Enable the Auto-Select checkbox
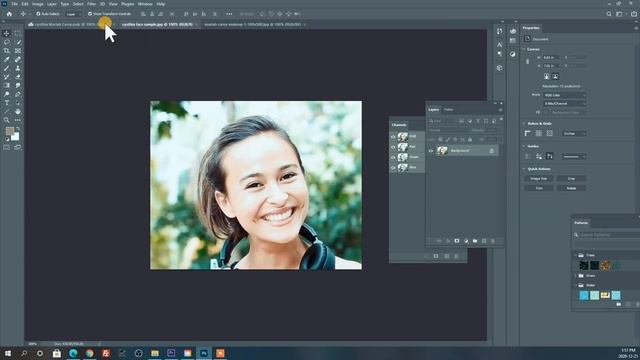This screenshot has width=640, height=360. [38, 14]
